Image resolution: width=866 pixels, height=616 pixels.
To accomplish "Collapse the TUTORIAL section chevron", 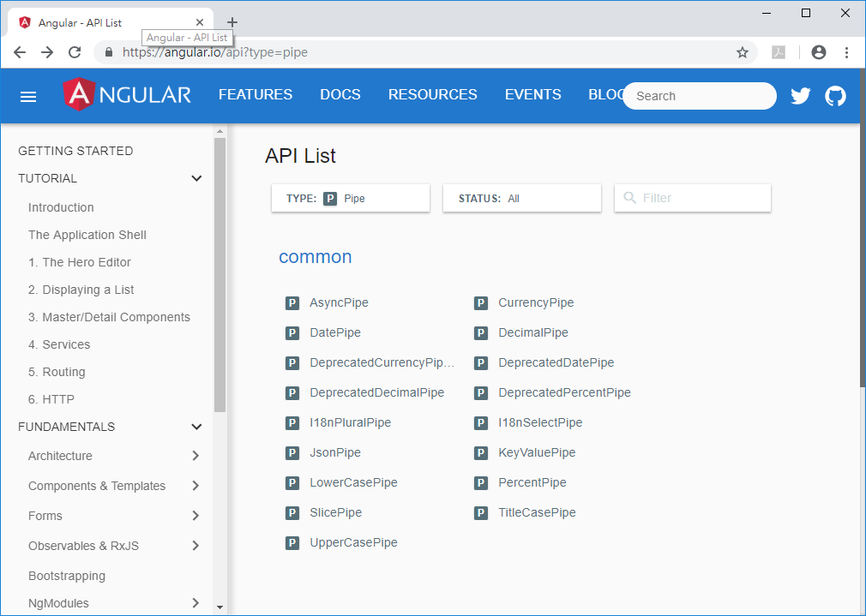I will [x=196, y=178].
